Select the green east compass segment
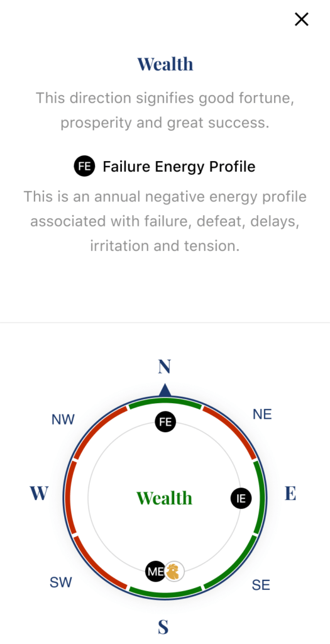The width and height of the screenshot is (330, 644). pyautogui.click(x=260, y=498)
